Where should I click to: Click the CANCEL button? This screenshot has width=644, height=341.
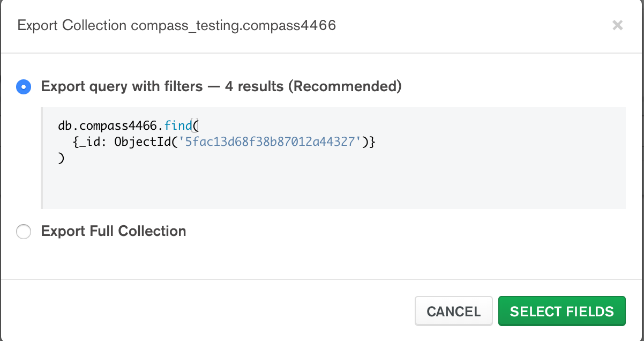coord(453,312)
